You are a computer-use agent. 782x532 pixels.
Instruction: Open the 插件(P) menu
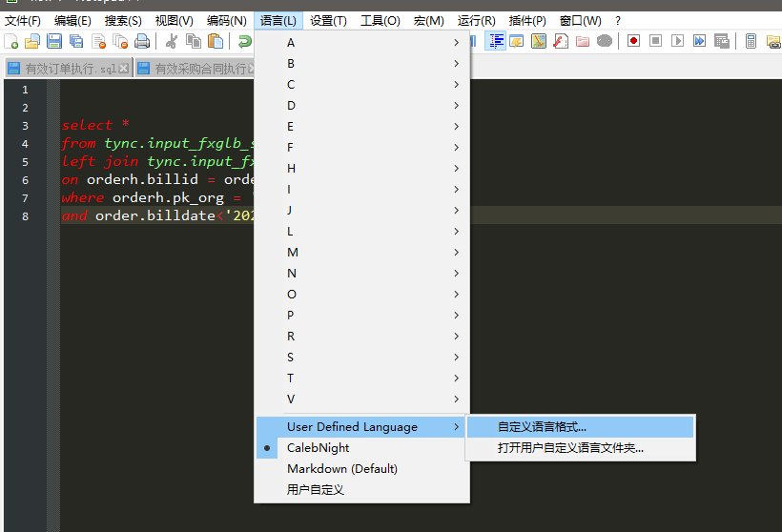pyautogui.click(x=527, y=21)
